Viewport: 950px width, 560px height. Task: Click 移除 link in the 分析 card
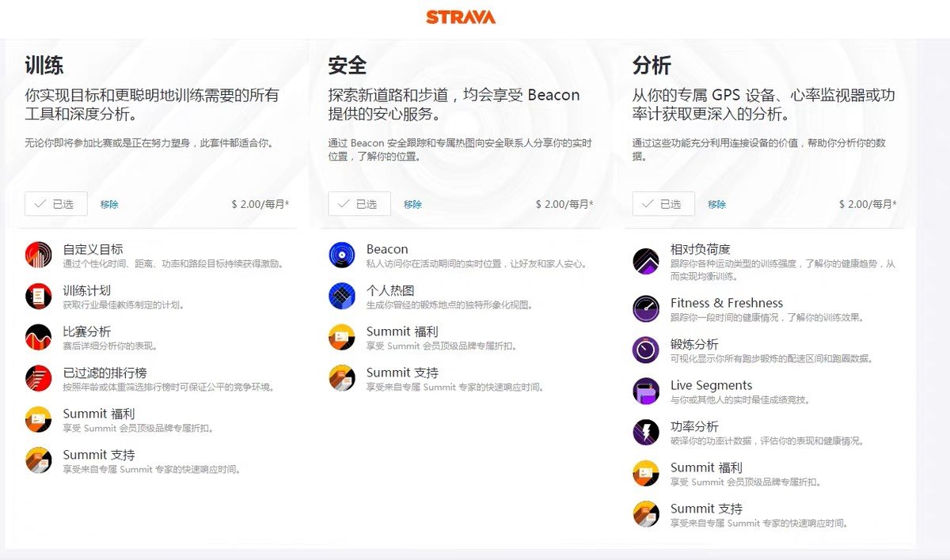716,204
